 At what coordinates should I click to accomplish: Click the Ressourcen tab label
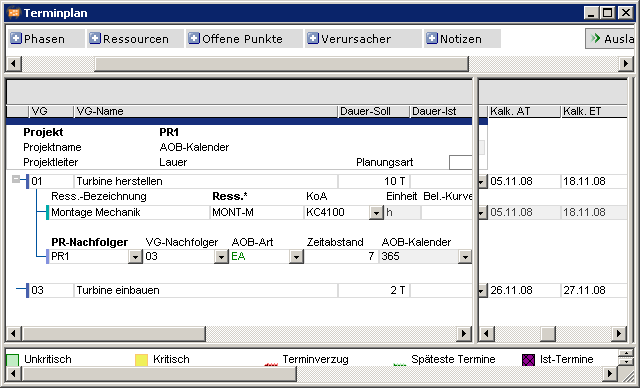click(136, 39)
